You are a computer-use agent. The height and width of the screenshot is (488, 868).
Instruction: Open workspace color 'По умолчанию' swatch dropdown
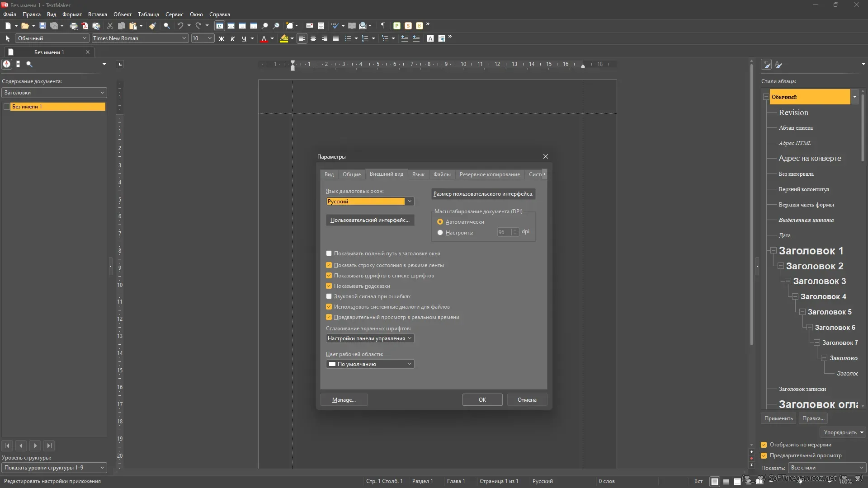(x=370, y=364)
